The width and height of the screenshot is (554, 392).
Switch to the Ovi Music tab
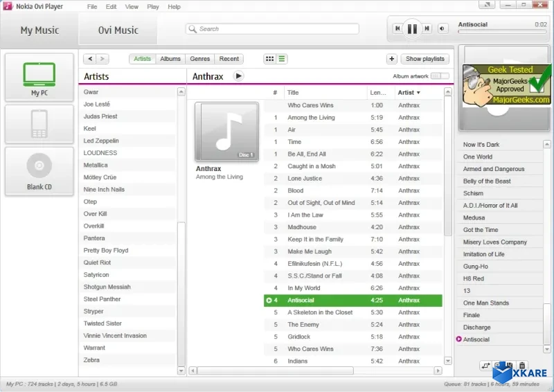tap(118, 30)
